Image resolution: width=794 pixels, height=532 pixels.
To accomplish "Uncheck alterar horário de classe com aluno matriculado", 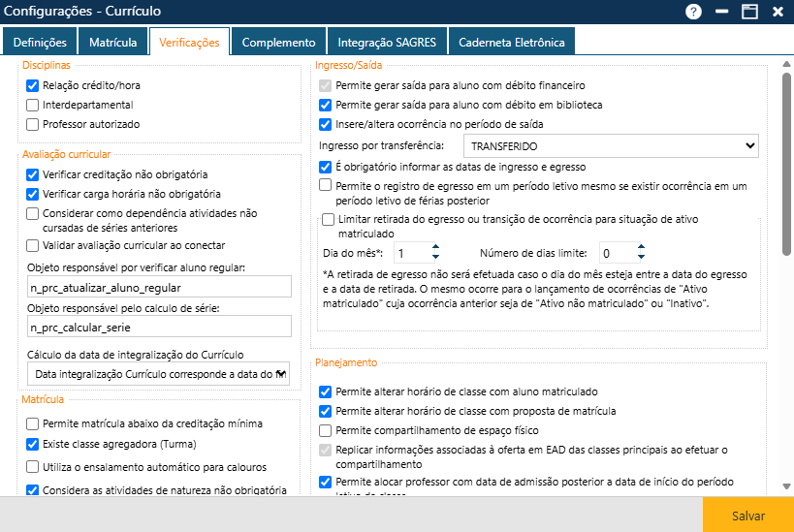I will [325, 391].
